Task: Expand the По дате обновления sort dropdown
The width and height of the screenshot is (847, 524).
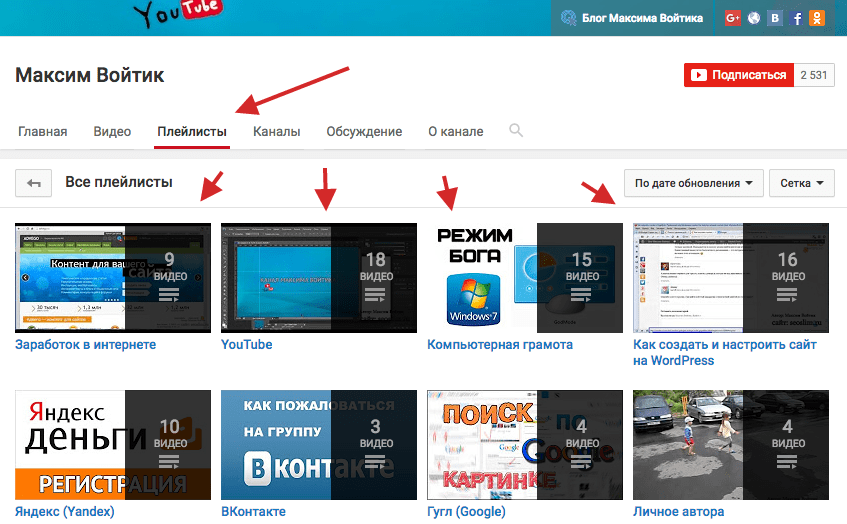Action: [693, 183]
